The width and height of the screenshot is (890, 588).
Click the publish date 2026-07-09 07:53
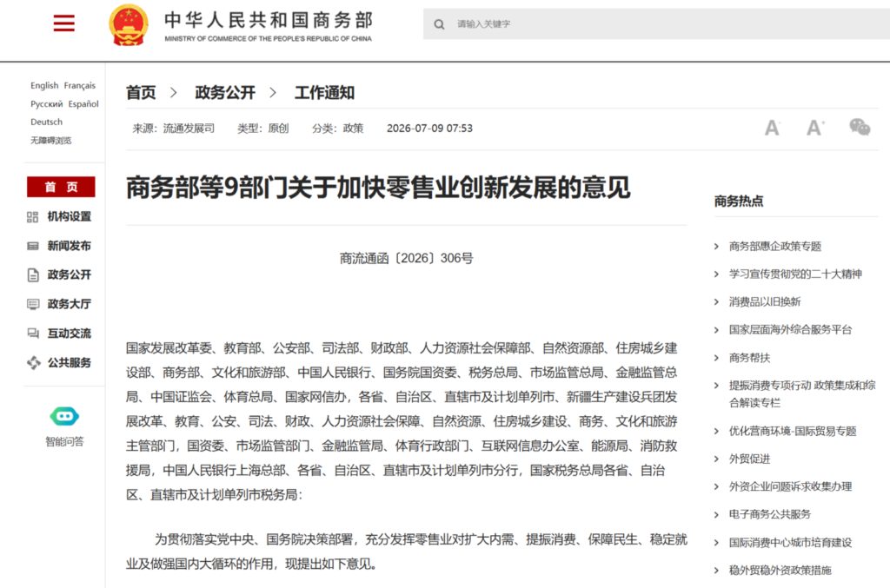[429, 129]
